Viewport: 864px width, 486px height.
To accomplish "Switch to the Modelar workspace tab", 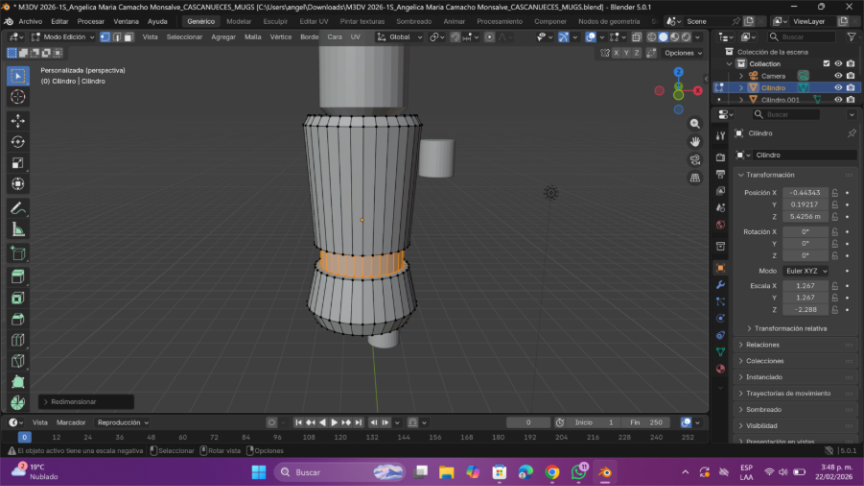I will (239, 21).
